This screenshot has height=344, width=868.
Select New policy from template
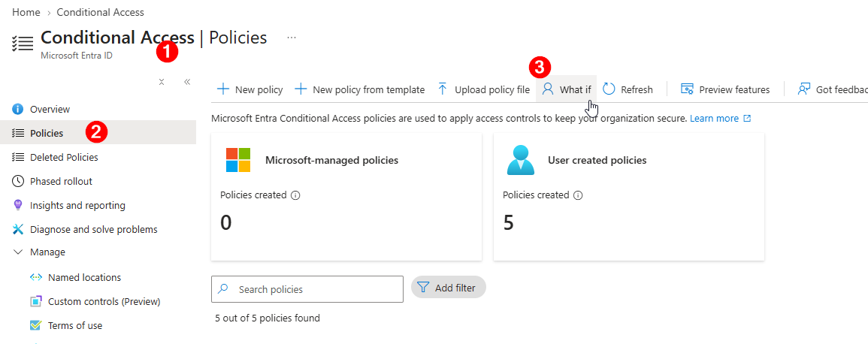(360, 89)
